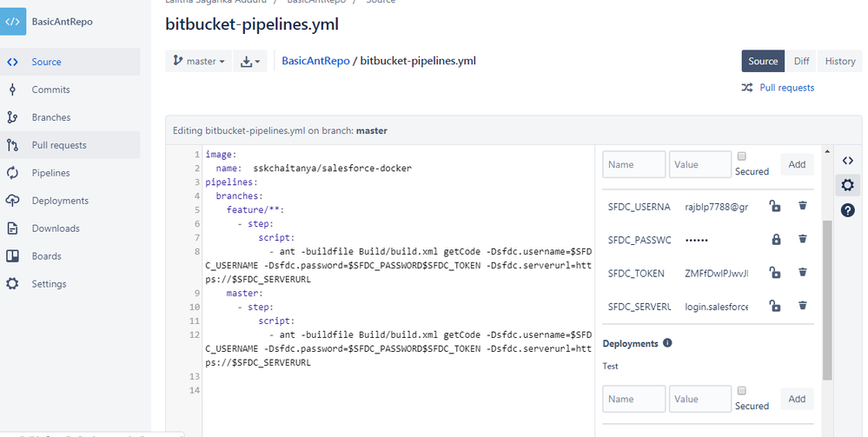868x437 pixels.
Task: Click the Branches sidebar icon
Action: 12,117
